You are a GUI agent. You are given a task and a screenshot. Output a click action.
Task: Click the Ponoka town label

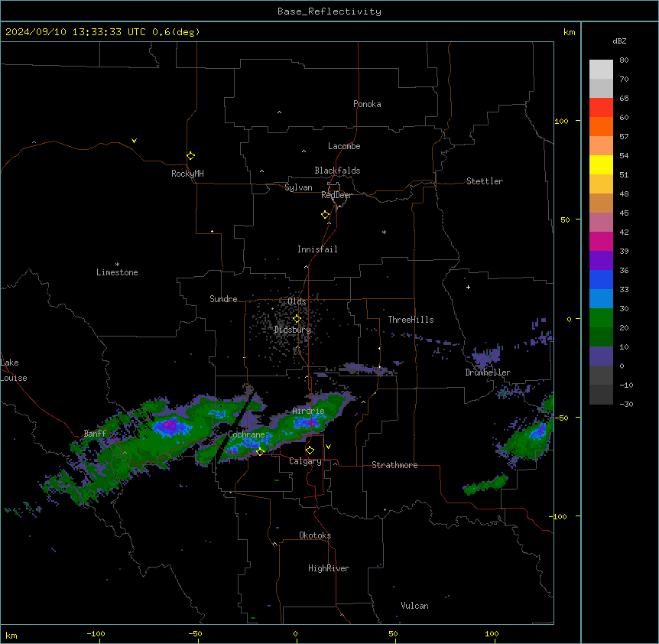(x=367, y=104)
